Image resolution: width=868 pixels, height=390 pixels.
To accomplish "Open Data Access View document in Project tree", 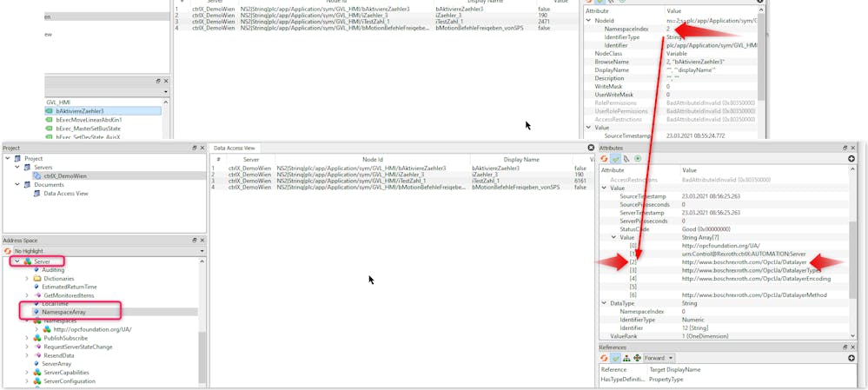I will pyautogui.click(x=65, y=193).
